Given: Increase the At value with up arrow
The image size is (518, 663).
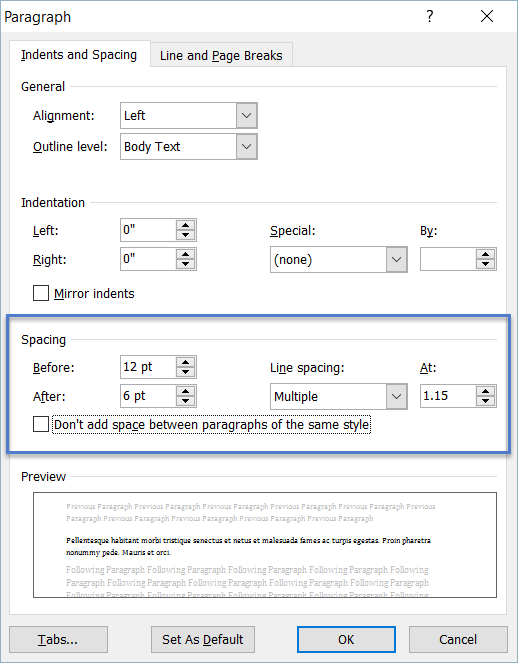Looking at the screenshot, I should point(485,391).
